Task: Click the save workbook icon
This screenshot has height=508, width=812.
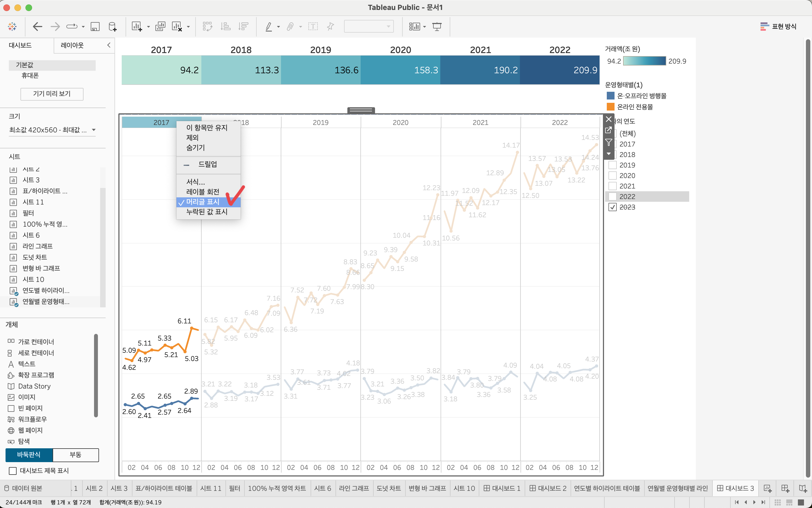Action: pos(95,27)
